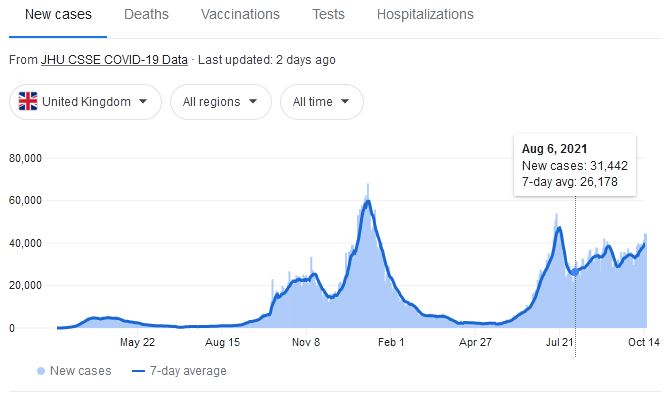The height and width of the screenshot is (395, 665).
Task: Click the Jul 21 axis label
Action: (559, 342)
